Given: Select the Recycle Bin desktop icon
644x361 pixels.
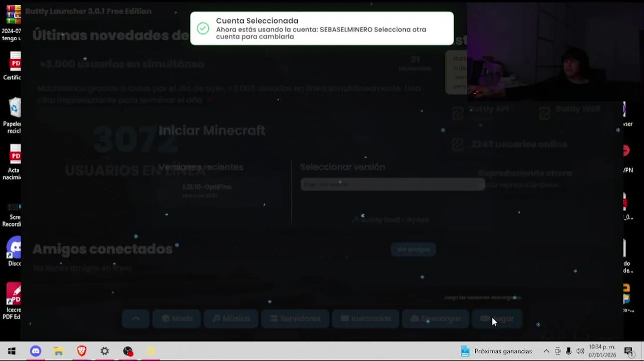Looking at the screenshot, I should click(12, 116).
